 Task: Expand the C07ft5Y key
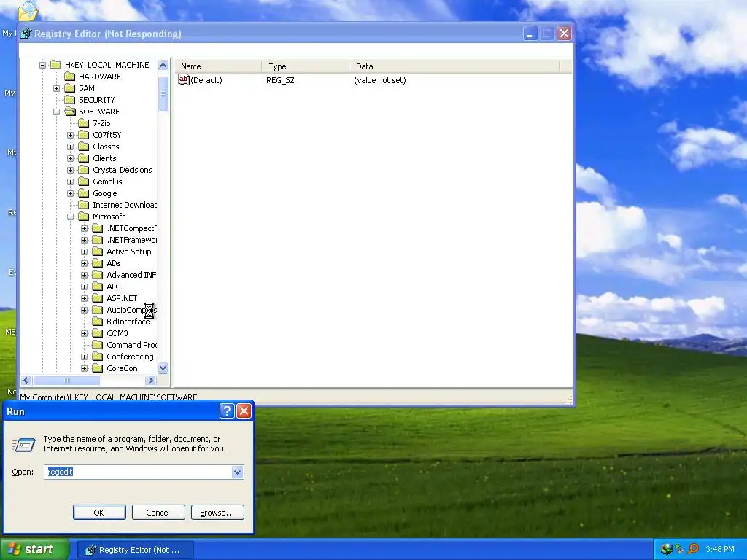click(71, 135)
